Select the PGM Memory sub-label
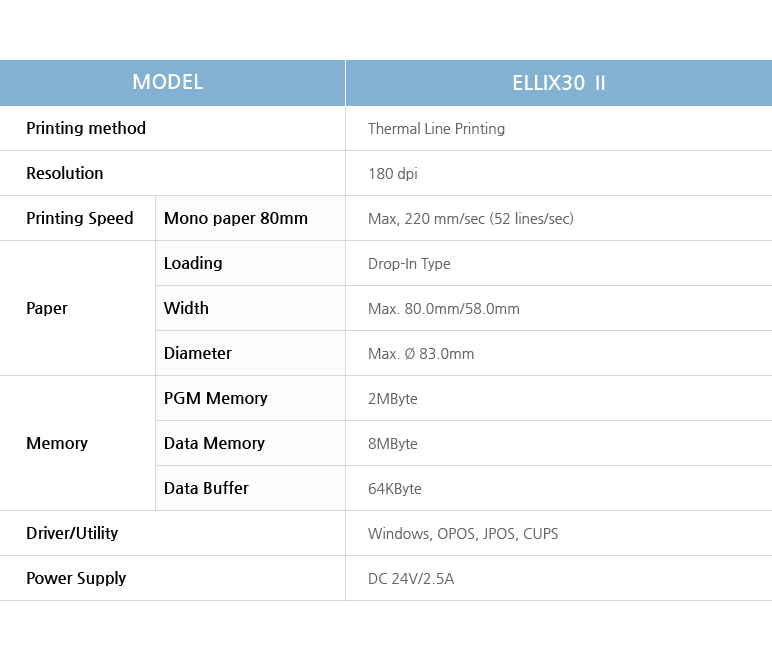The image size is (772, 665). pos(216,398)
